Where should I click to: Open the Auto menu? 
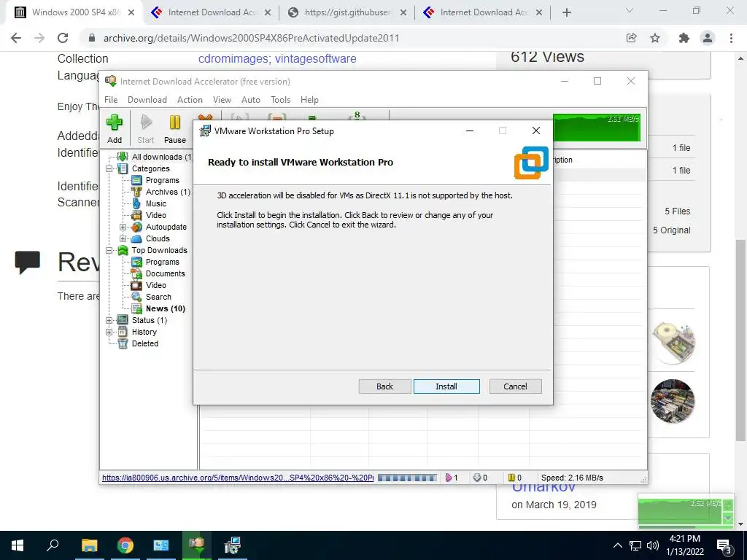coord(251,99)
